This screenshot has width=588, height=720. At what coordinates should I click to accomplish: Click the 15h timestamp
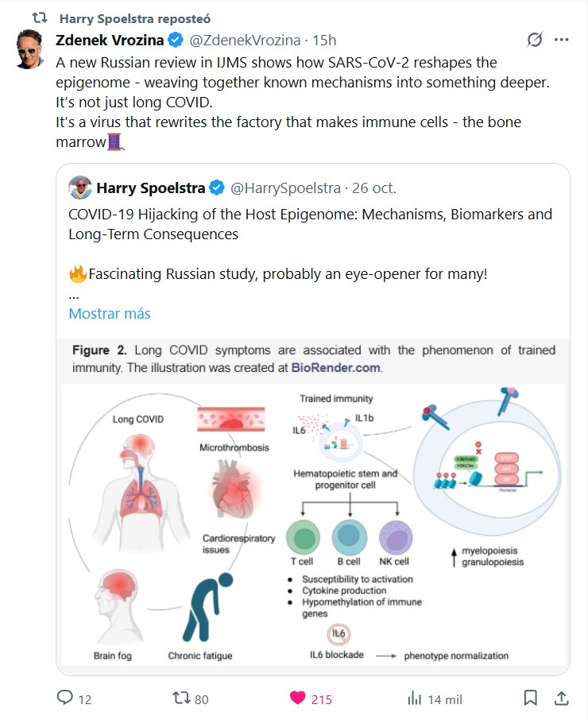point(324,41)
